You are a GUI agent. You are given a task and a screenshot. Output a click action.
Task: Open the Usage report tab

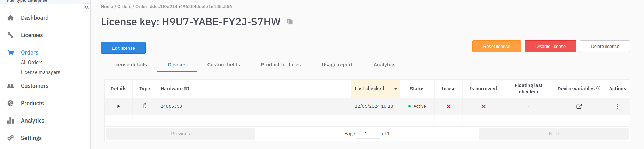[337, 65]
